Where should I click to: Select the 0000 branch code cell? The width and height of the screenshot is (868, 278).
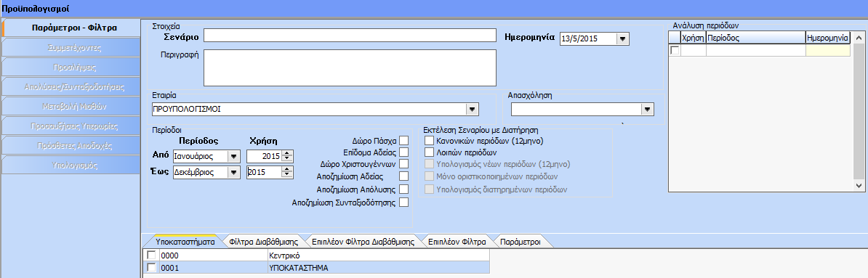pos(213,256)
